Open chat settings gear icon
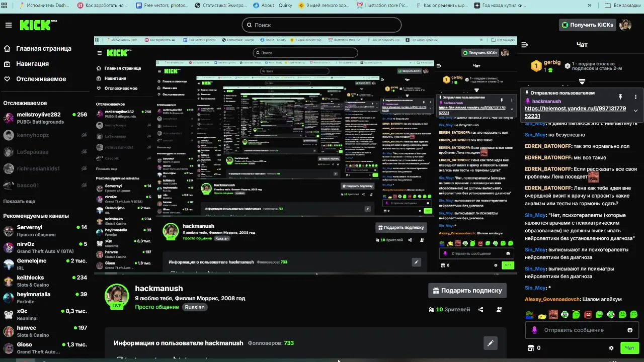Screen dimensions: 644x362 tap(611, 348)
